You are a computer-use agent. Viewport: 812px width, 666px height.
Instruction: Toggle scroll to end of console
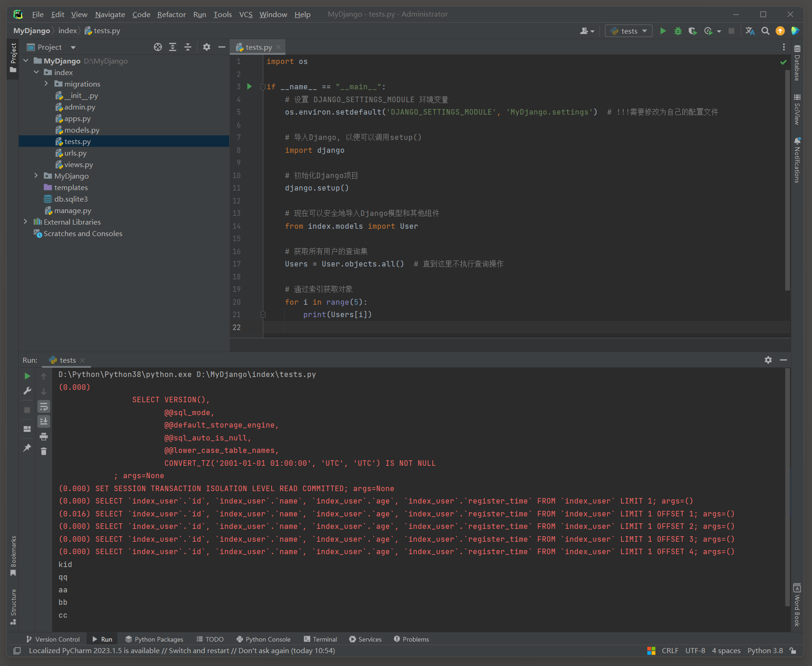coord(44,421)
